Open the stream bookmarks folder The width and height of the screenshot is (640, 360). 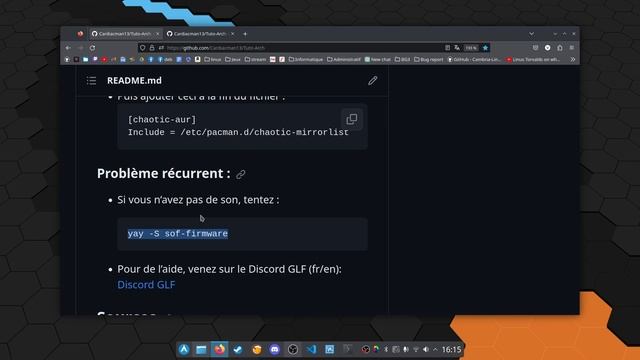[255, 59]
